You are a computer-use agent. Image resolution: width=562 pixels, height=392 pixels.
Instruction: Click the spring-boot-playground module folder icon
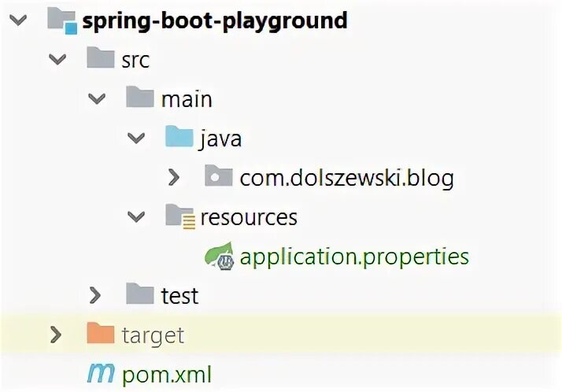coord(62,20)
